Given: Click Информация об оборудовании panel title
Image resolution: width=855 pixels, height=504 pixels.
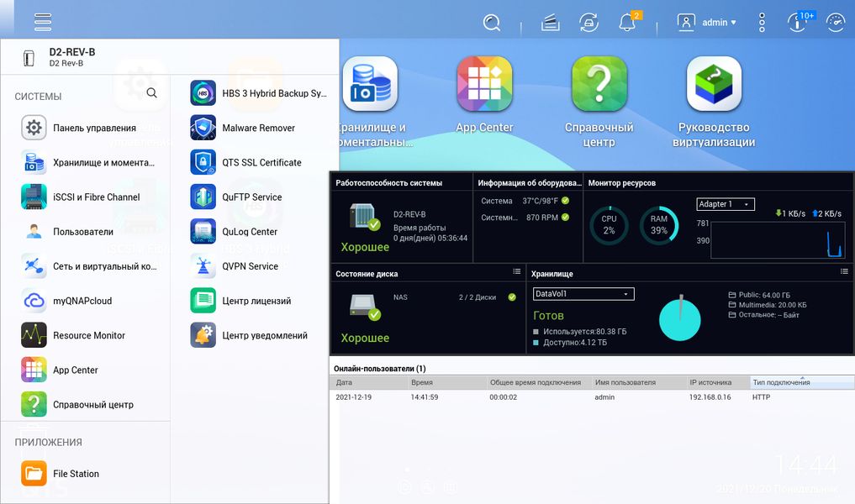Looking at the screenshot, I should point(530,183).
